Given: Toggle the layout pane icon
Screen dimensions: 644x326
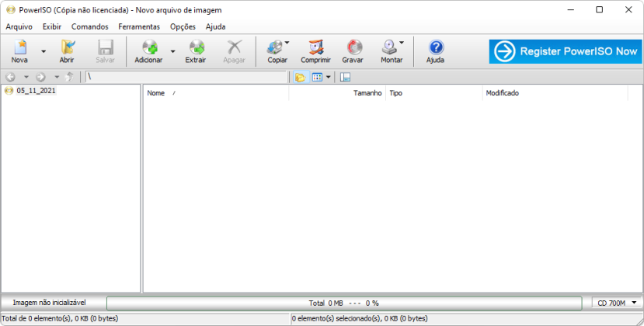Looking at the screenshot, I should (x=346, y=77).
